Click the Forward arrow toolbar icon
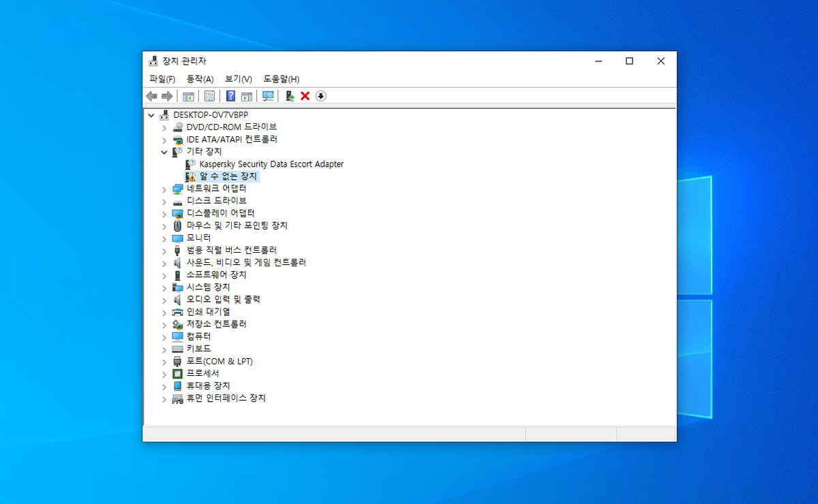 click(166, 96)
